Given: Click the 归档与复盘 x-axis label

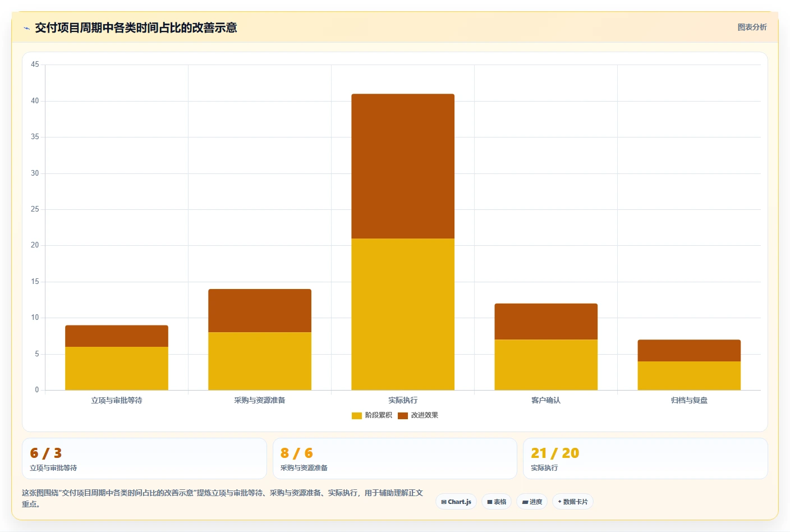Looking at the screenshot, I should [x=689, y=400].
